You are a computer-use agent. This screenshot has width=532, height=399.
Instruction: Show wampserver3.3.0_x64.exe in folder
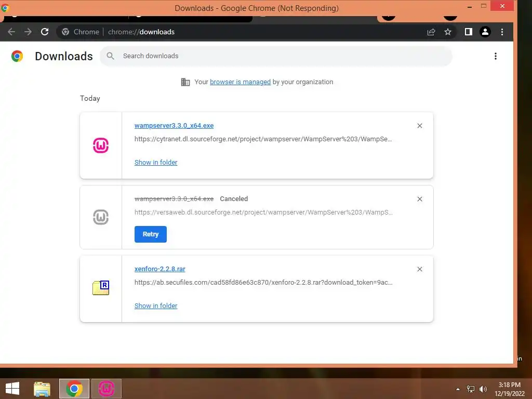tap(156, 163)
